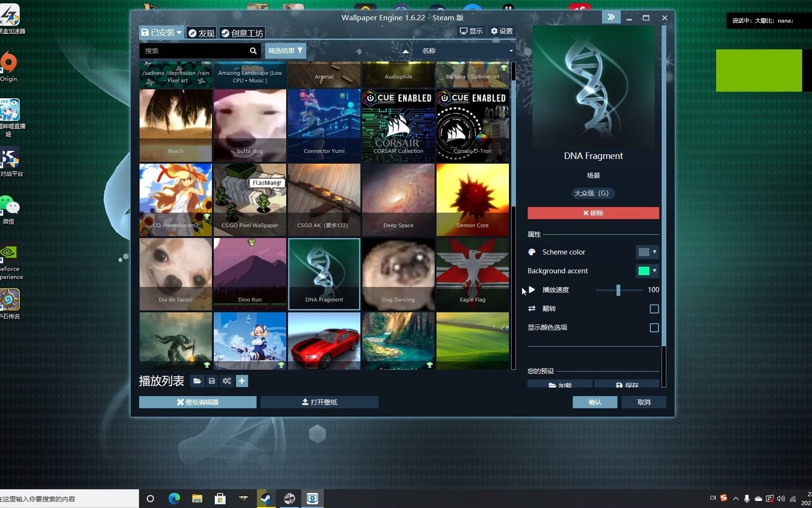This screenshot has height=508, width=812.
Task: Select the CORSAIR Collection wallpaper
Action: click(x=398, y=126)
